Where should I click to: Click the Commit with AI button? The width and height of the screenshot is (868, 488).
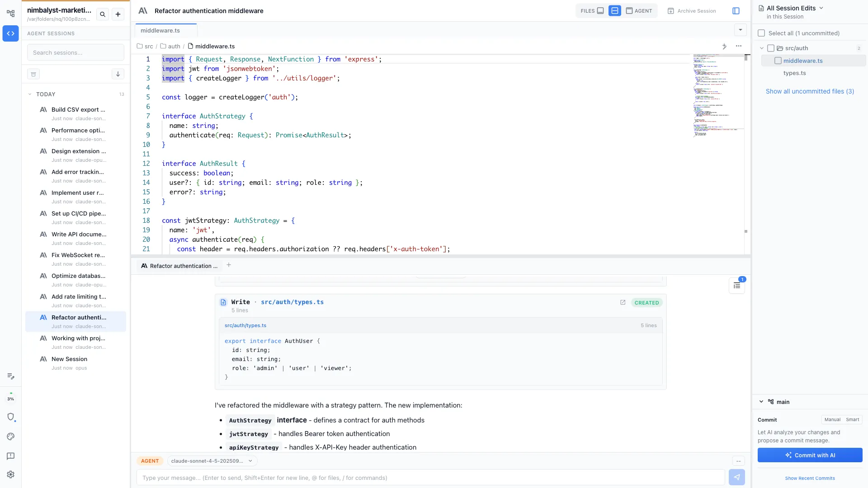click(x=810, y=455)
